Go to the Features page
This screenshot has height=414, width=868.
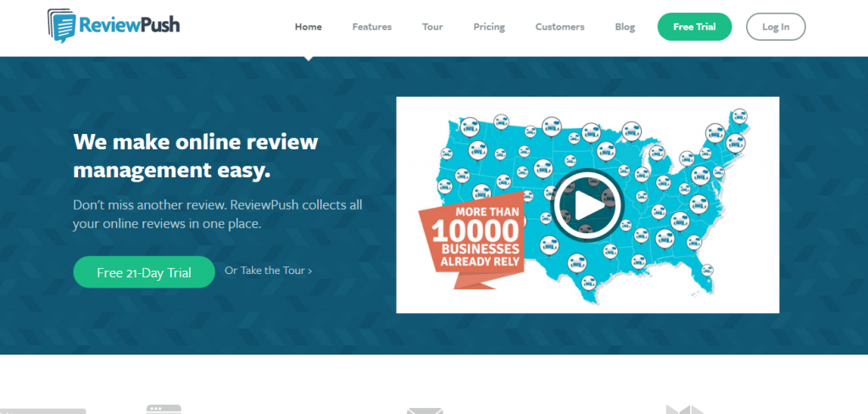[372, 26]
